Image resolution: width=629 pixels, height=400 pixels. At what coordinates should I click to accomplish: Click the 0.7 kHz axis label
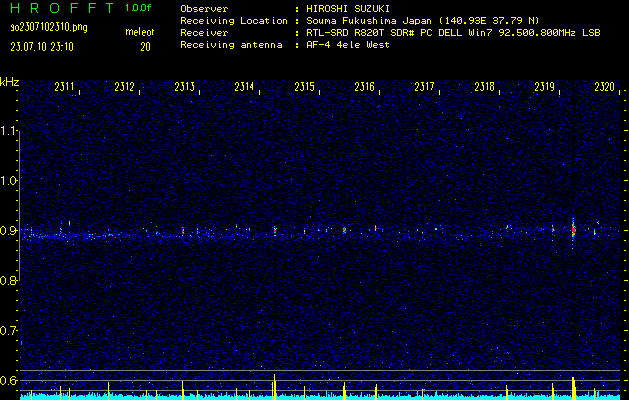pos(9,330)
